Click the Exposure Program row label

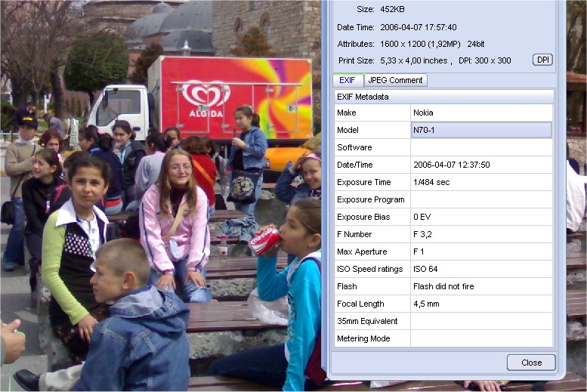pos(372,199)
